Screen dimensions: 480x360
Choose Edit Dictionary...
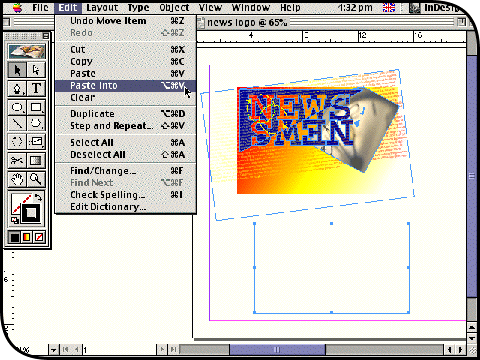[126, 207]
